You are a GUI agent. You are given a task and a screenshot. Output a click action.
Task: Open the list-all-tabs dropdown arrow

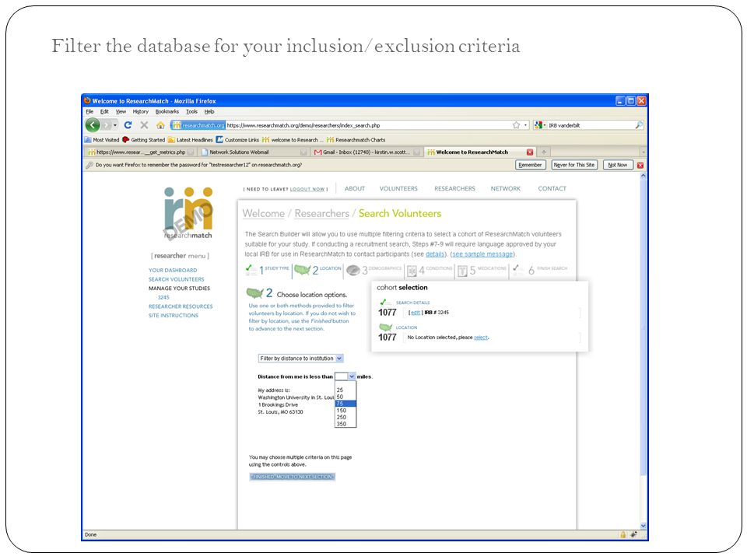click(644, 152)
